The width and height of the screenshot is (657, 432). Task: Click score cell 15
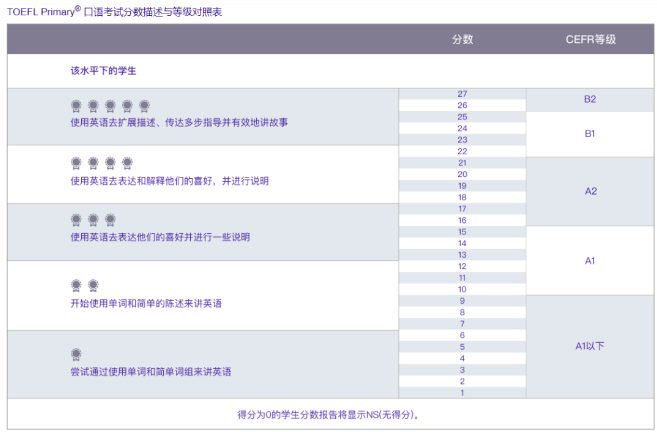coord(462,232)
